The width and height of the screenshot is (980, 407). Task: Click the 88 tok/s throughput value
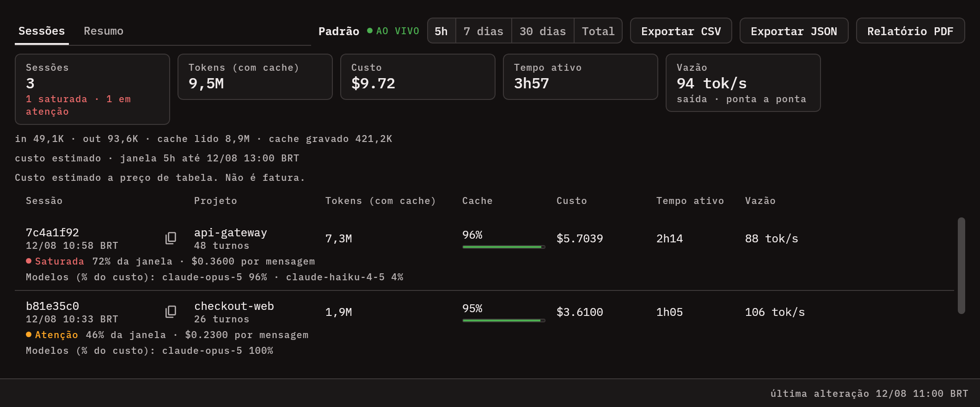[772, 239]
